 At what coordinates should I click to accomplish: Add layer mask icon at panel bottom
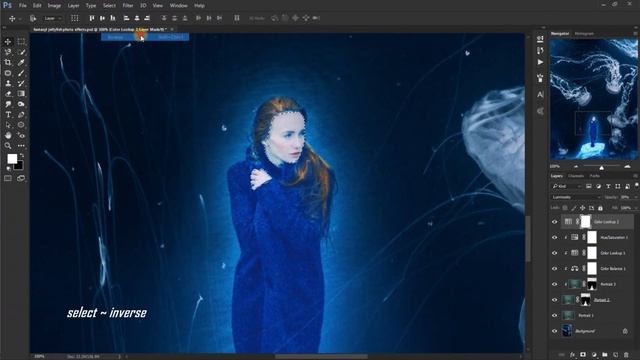tap(583, 355)
